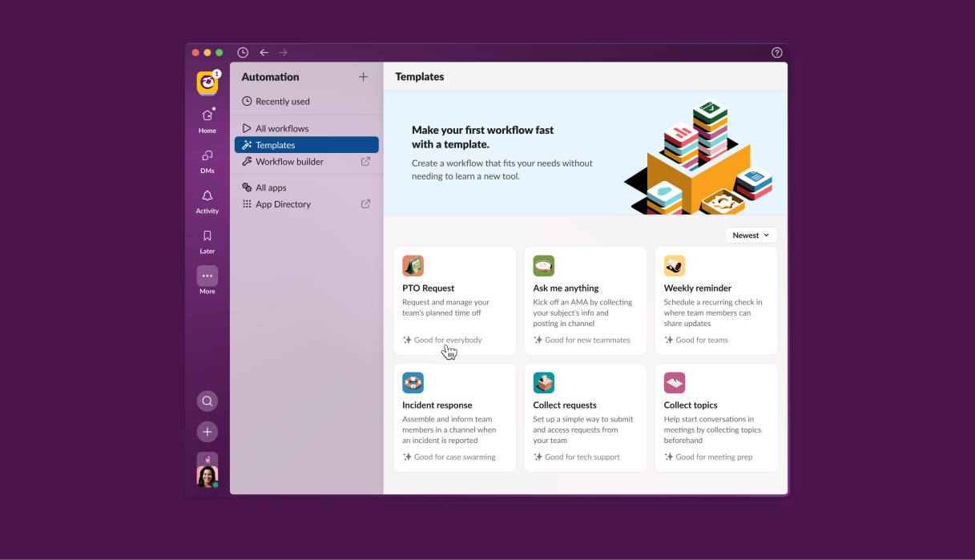Open the user profile avatar

(207, 476)
